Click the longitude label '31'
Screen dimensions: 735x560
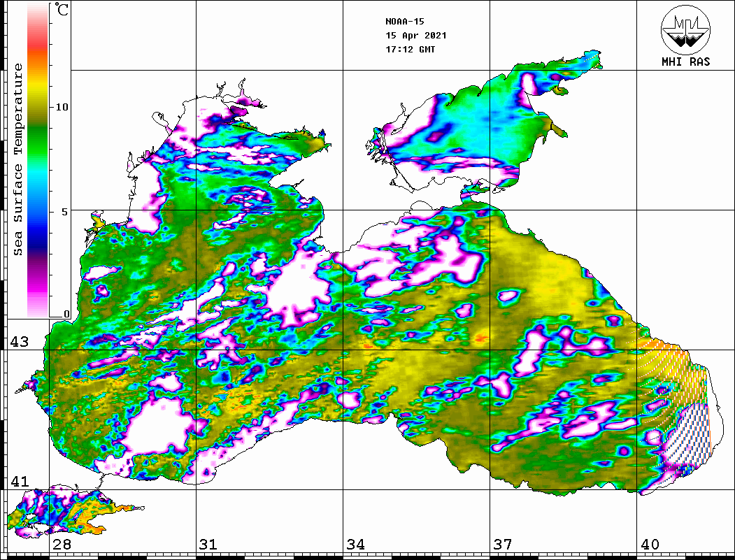coord(208,545)
